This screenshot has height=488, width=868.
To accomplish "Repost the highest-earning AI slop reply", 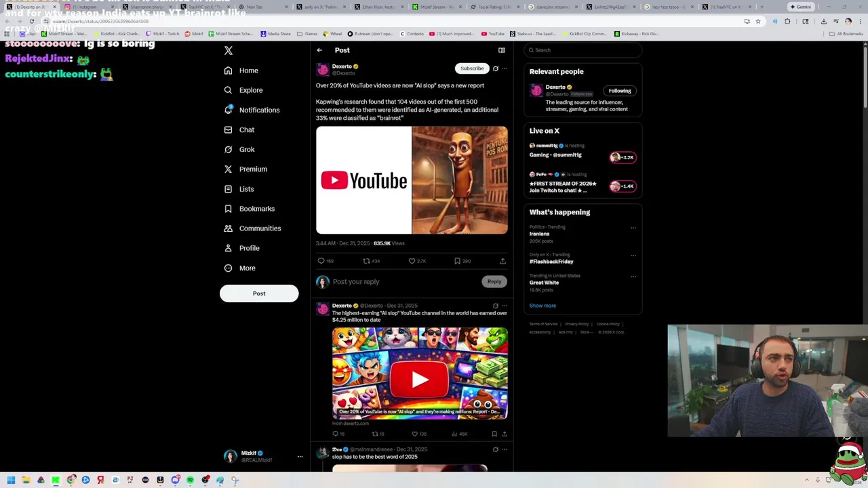I will (374, 434).
